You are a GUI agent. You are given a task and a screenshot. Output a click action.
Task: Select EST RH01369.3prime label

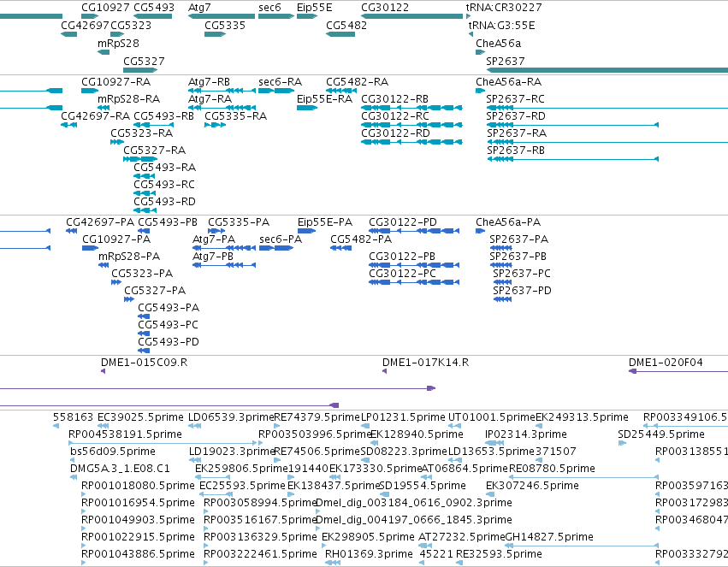click(x=369, y=554)
